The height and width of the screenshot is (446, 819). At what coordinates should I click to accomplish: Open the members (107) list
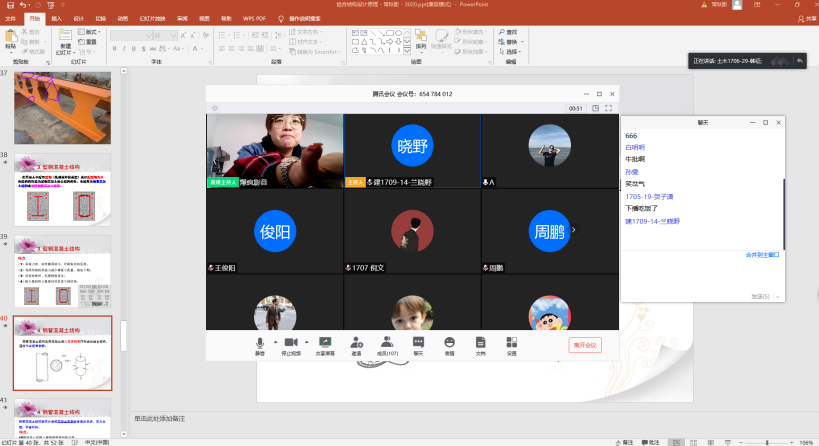point(387,346)
